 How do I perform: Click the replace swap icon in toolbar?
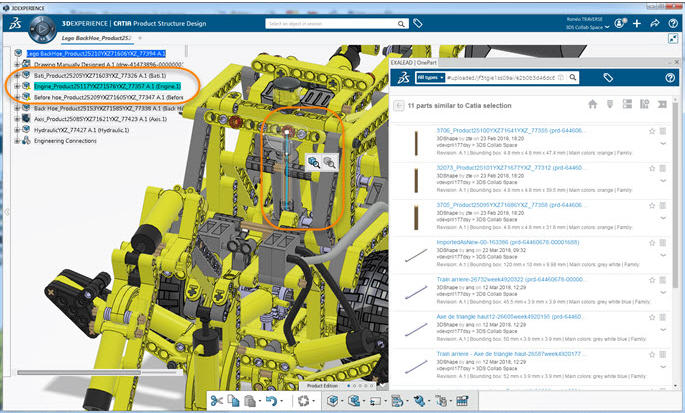[376, 400]
